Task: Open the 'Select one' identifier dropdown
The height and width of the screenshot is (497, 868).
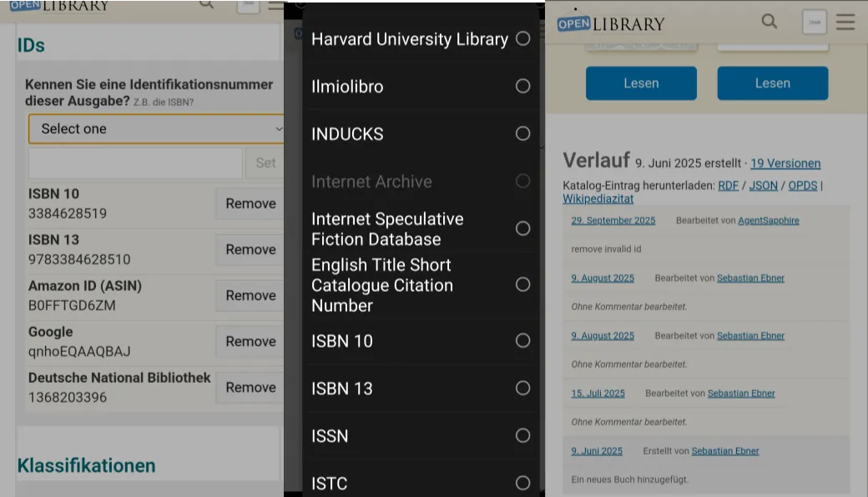Action: (x=156, y=128)
